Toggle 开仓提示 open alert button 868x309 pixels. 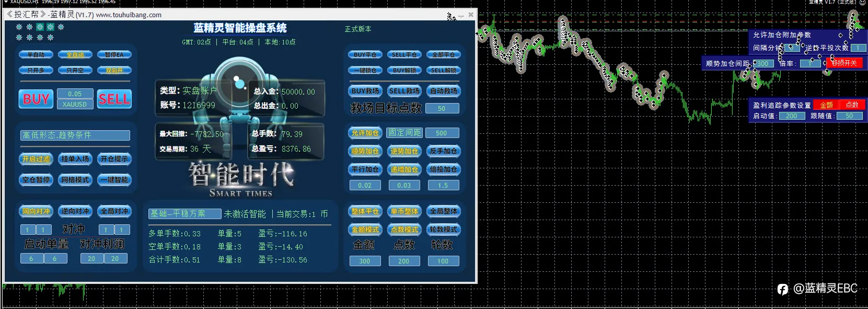(114, 159)
